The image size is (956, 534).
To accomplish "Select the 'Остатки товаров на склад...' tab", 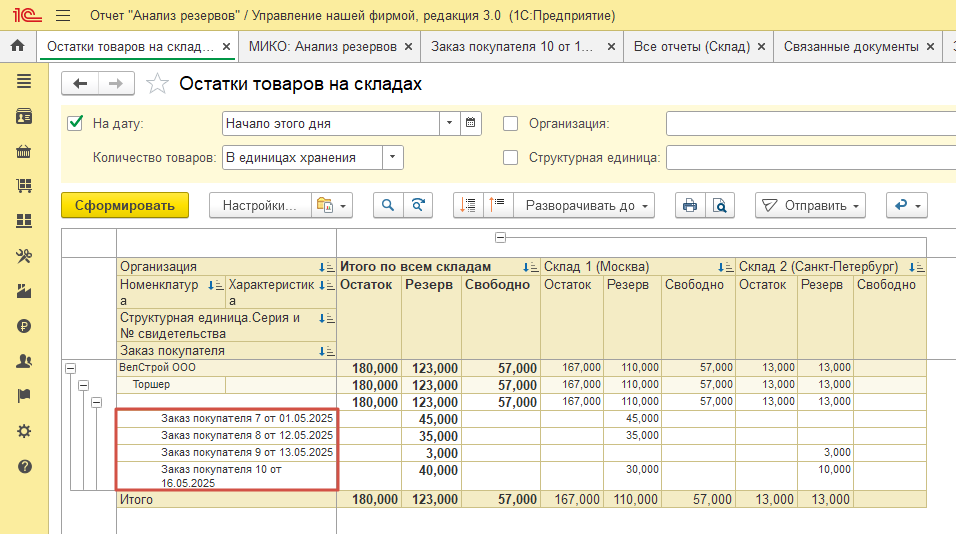I will (x=130, y=46).
